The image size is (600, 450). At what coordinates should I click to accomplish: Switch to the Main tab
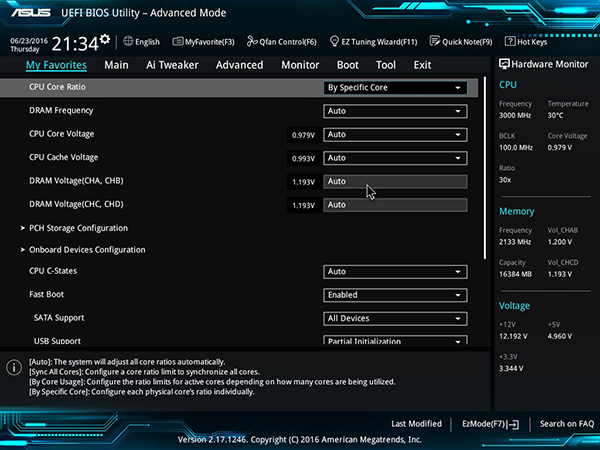point(116,65)
